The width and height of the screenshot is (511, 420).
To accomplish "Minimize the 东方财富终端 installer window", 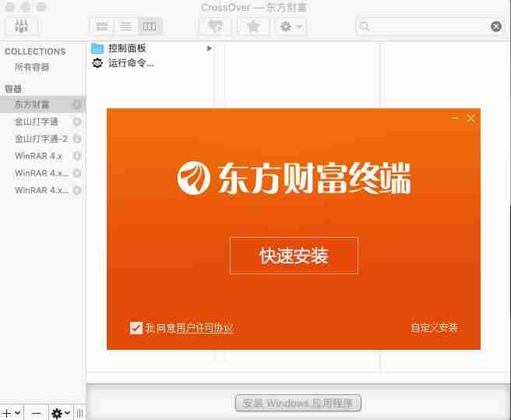I will click(455, 118).
